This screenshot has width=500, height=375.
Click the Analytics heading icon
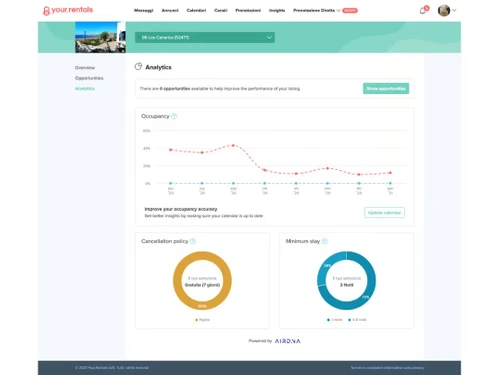point(138,67)
